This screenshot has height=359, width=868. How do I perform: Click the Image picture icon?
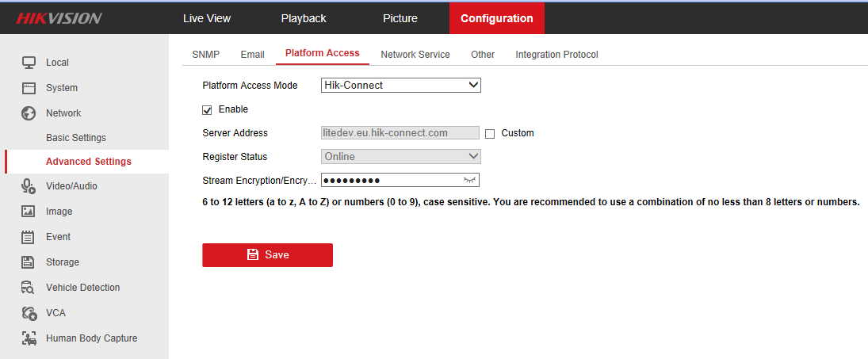click(29, 212)
